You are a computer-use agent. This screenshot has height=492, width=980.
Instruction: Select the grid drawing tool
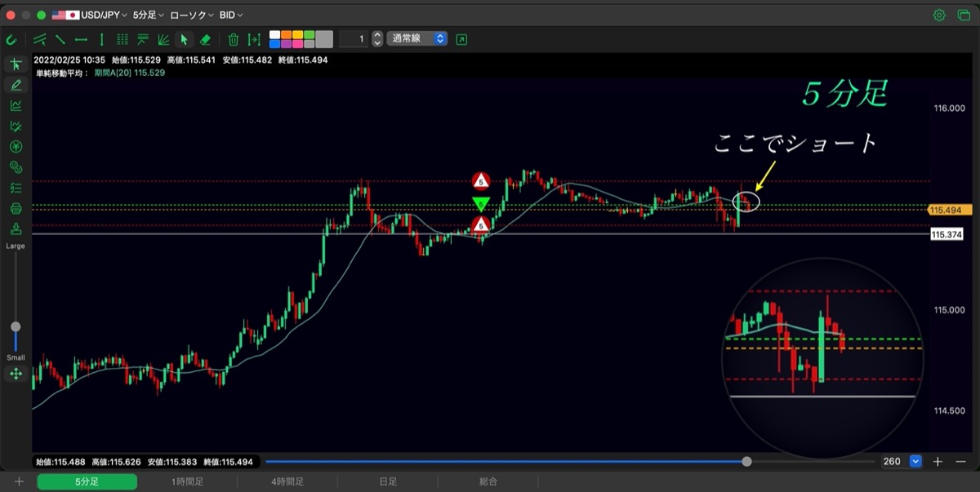coord(122,39)
